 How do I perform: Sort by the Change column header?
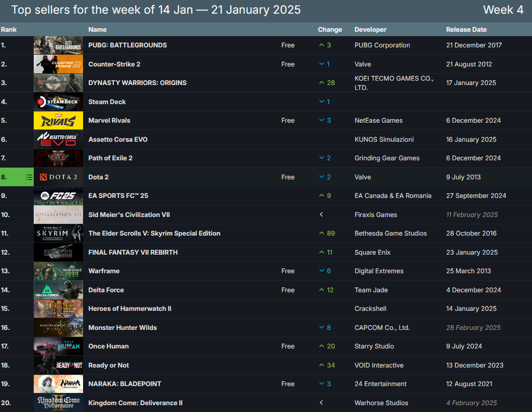330,29
